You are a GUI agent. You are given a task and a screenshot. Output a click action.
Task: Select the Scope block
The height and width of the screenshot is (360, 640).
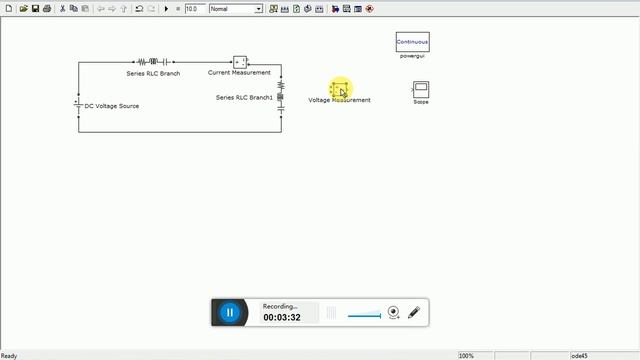421,89
